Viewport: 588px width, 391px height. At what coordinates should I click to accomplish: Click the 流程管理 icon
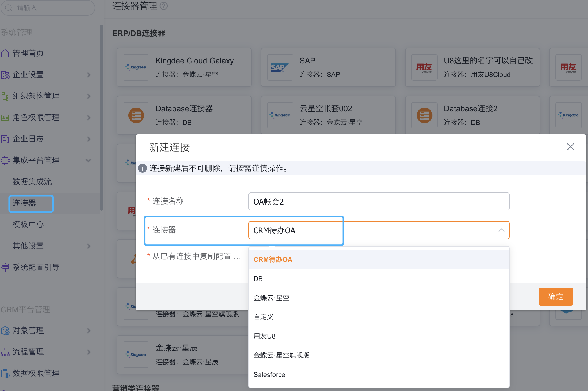point(5,352)
